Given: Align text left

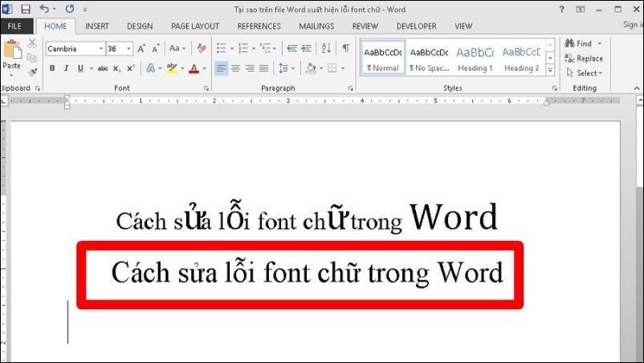Looking at the screenshot, I should point(221,68).
